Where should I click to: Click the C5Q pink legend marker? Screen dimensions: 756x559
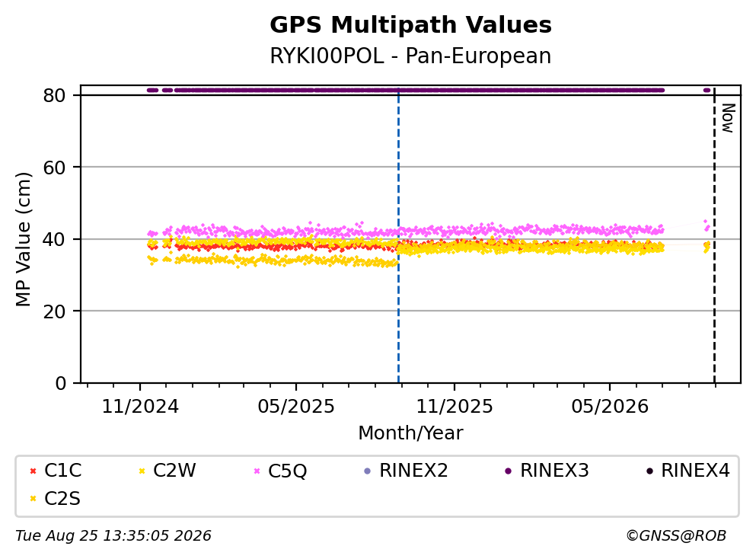pos(257,471)
